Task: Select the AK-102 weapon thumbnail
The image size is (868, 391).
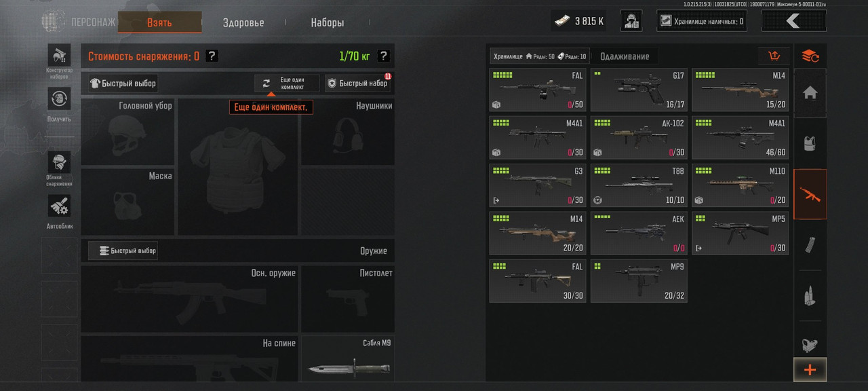Action: pyautogui.click(x=639, y=138)
